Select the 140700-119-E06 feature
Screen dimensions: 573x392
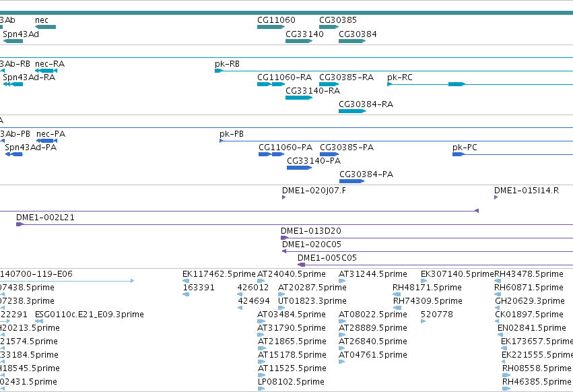[67, 281]
